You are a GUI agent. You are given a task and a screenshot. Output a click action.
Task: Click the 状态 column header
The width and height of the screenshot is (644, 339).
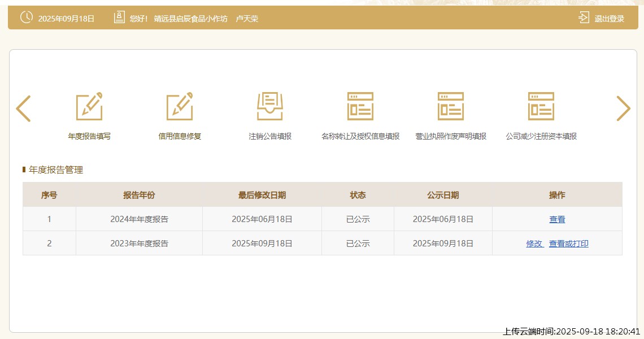click(358, 195)
